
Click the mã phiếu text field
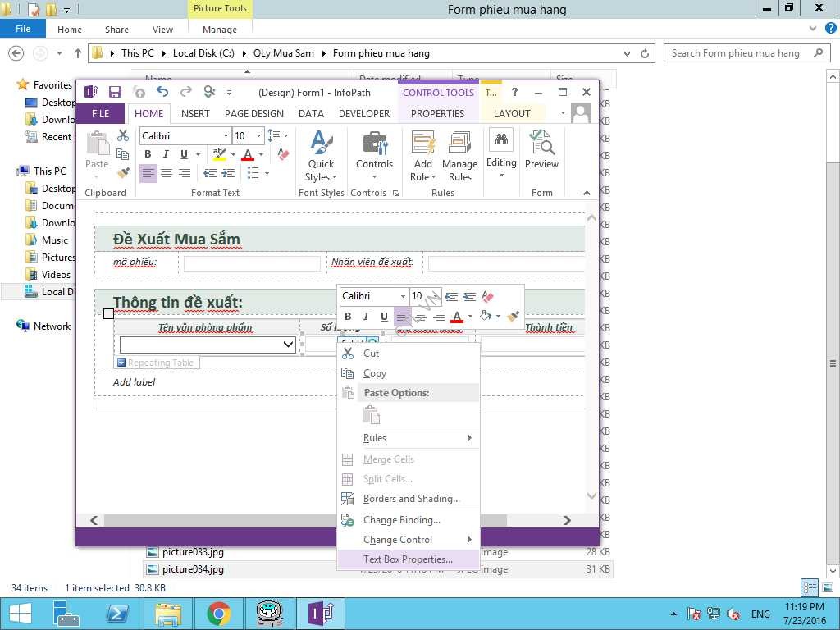[252, 263]
